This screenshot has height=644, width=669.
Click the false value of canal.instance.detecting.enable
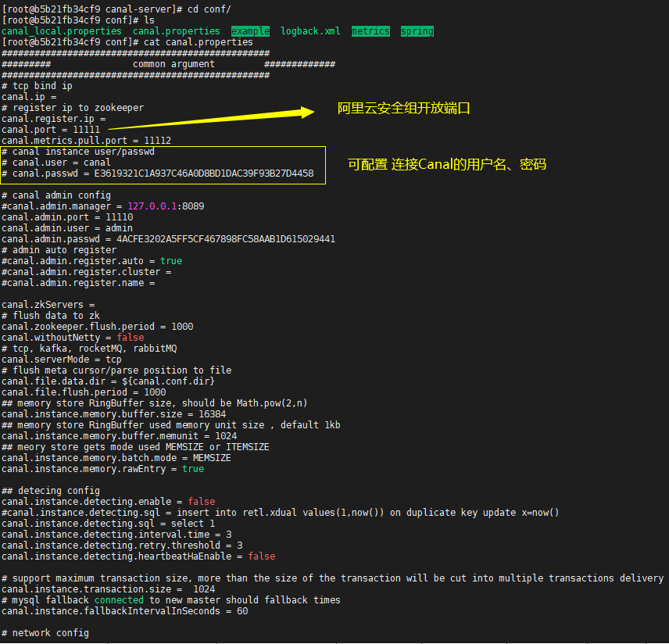tap(201, 501)
